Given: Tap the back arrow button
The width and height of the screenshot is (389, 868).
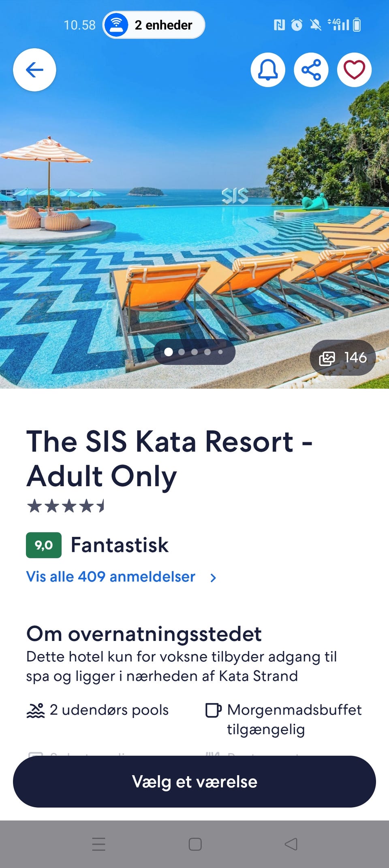Looking at the screenshot, I should point(34,70).
